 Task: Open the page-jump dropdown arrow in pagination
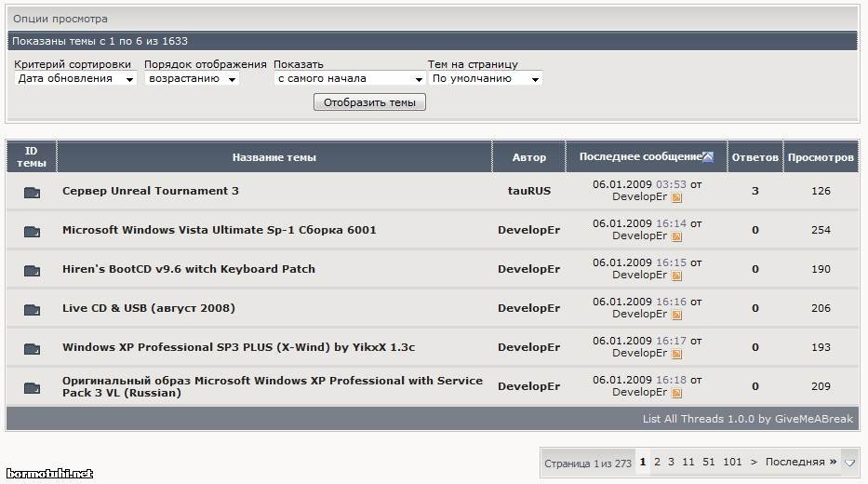[849, 463]
